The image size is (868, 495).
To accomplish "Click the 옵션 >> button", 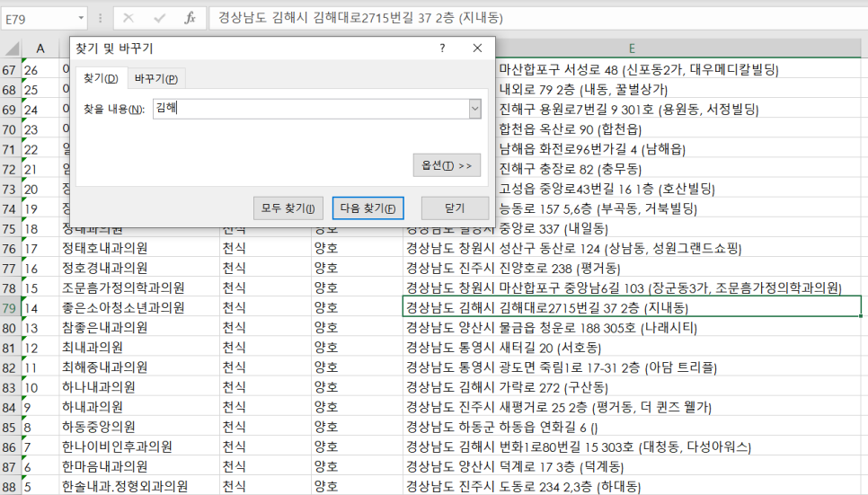I will 447,165.
